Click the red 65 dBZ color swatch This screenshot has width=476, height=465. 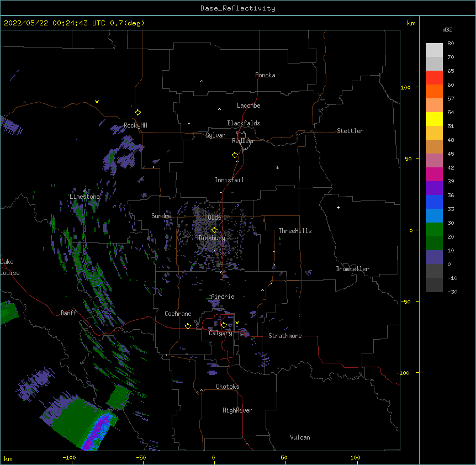pyautogui.click(x=434, y=78)
